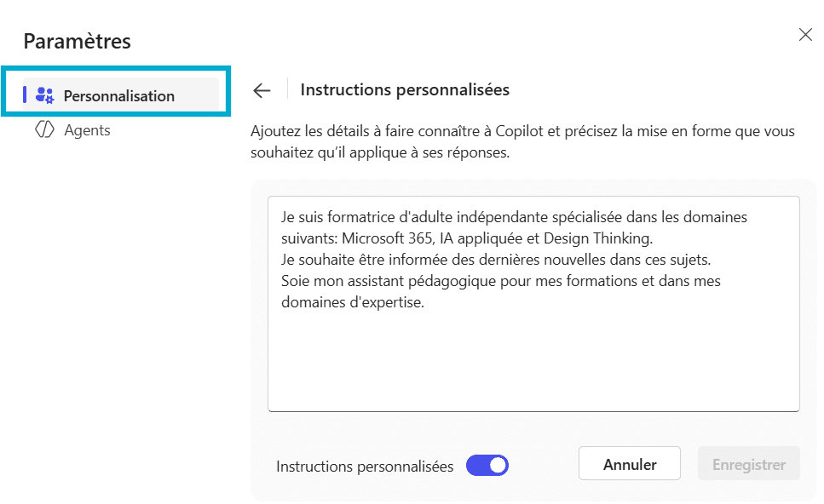Screen dimensions: 824x504
Task: Open the Agents settings section label
Action: [x=87, y=130]
